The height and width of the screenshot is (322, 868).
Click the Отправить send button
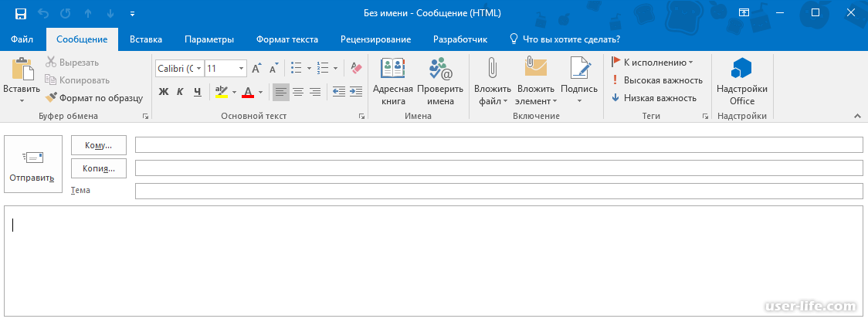coord(33,164)
